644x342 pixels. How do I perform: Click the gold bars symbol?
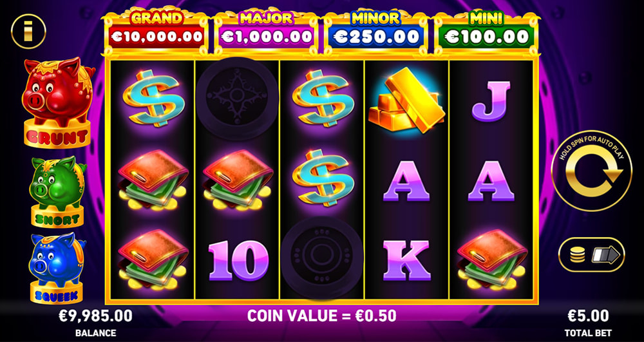point(406,100)
